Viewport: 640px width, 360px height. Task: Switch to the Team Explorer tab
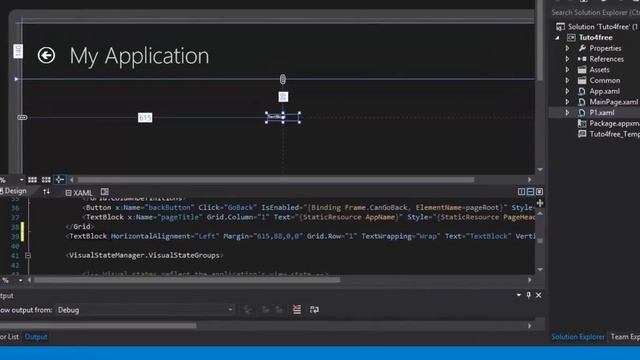point(625,337)
